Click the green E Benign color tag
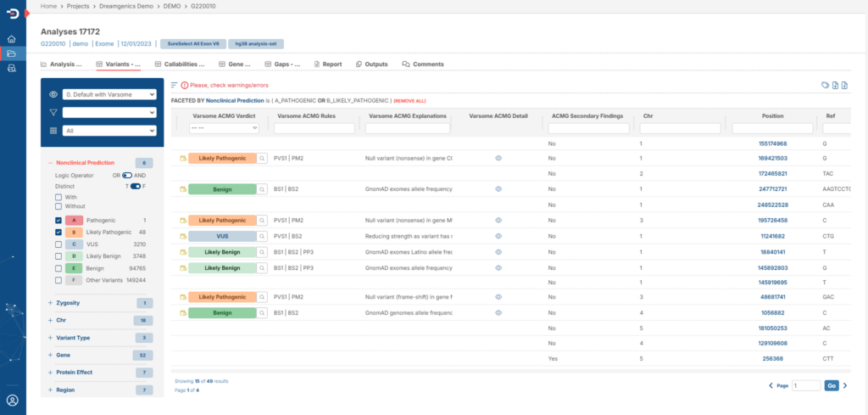This screenshot has width=868, height=415. point(75,268)
